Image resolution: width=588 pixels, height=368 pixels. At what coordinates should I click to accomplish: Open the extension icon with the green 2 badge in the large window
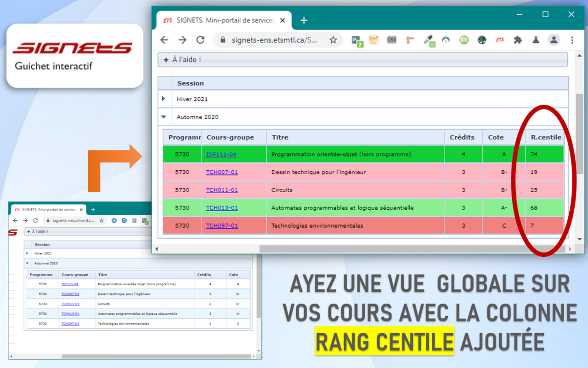pyautogui.click(x=357, y=40)
